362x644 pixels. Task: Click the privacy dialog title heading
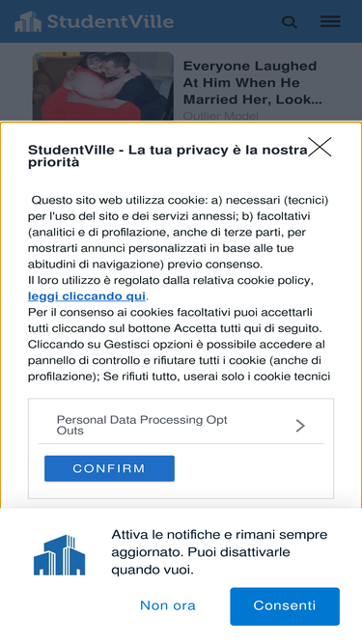click(168, 155)
